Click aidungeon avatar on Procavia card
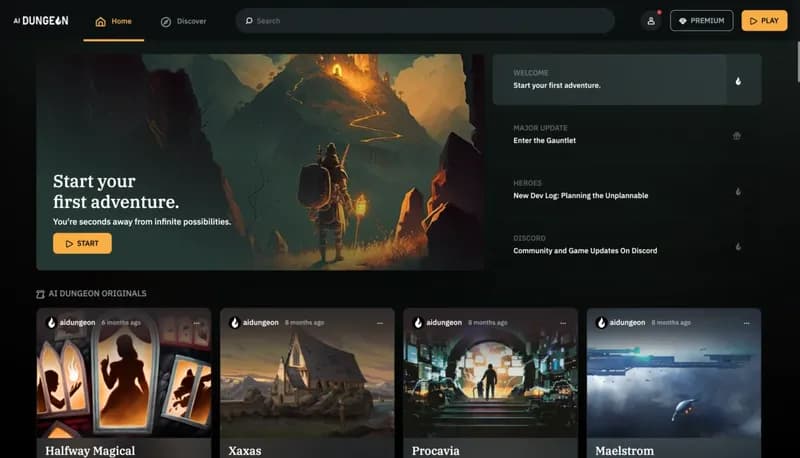The image size is (800, 458). (418, 323)
